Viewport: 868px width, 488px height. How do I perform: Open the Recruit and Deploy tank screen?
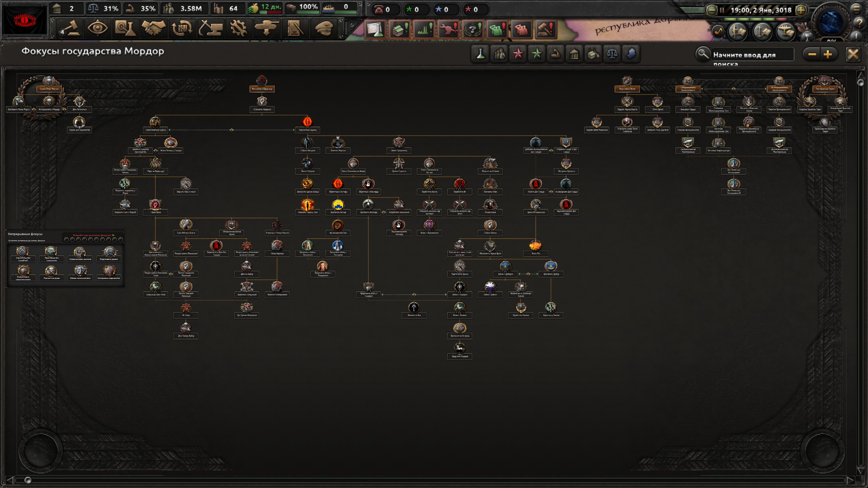point(267,28)
